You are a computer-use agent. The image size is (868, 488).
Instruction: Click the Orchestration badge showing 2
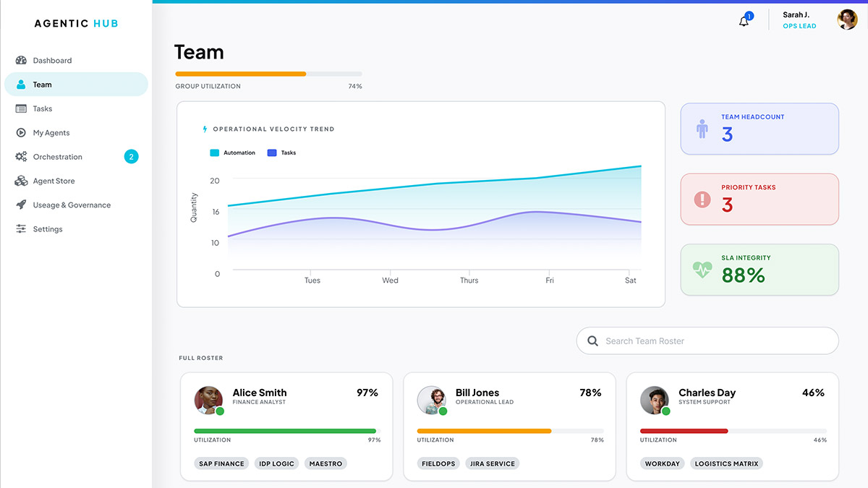(131, 157)
